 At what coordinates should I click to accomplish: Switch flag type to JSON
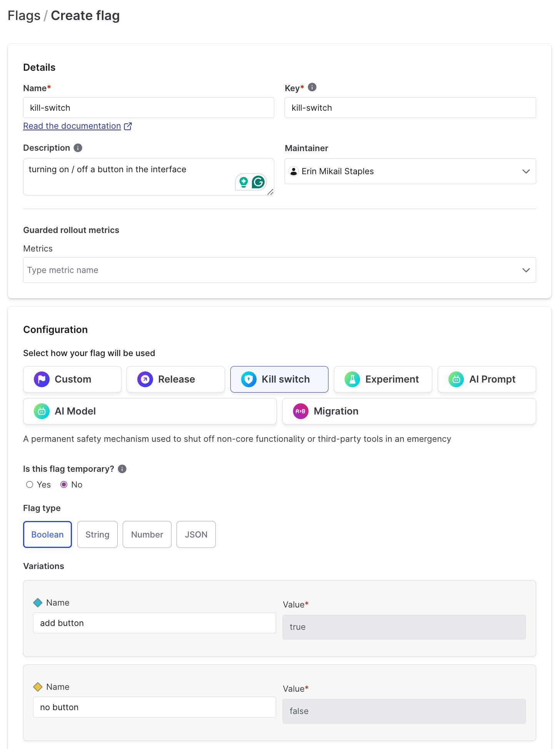coord(196,534)
